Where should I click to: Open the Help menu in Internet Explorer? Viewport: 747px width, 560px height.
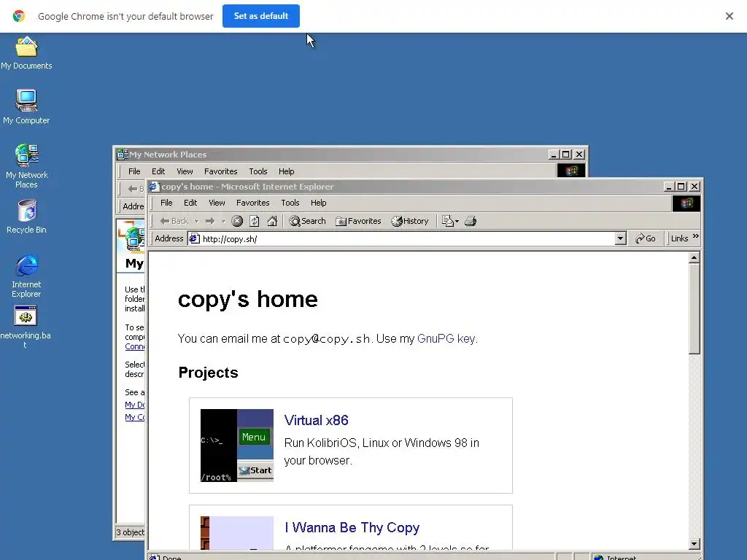(x=318, y=203)
